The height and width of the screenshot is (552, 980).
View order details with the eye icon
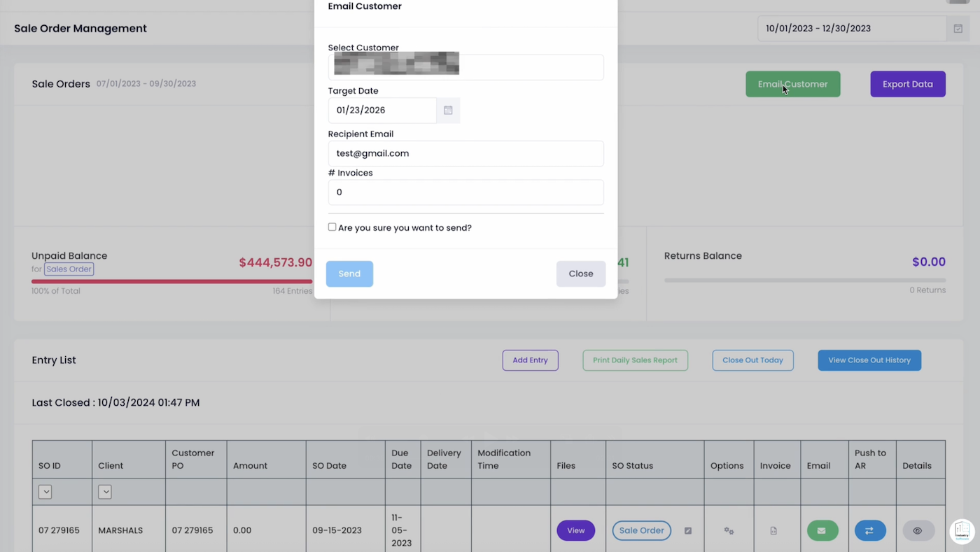tap(917, 530)
